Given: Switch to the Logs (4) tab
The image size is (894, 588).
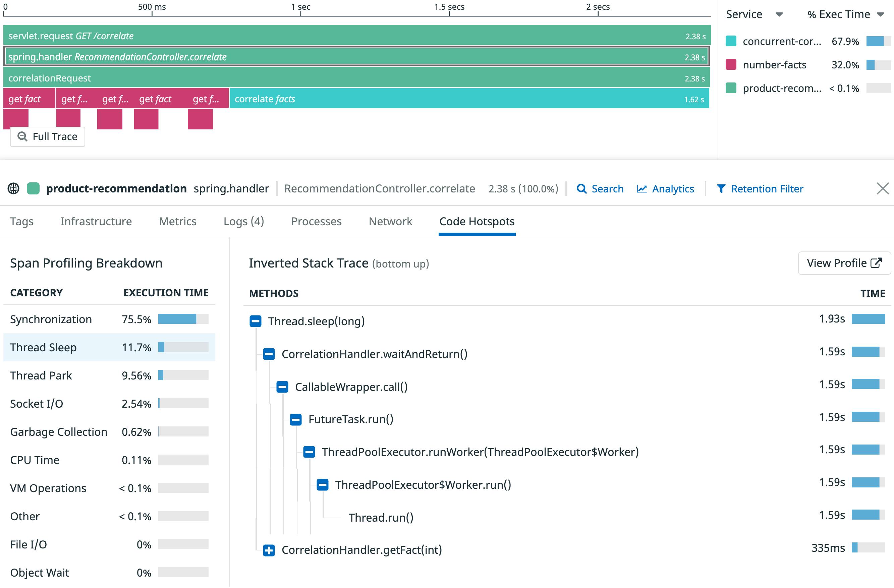Looking at the screenshot, I should tap(244, 221).
